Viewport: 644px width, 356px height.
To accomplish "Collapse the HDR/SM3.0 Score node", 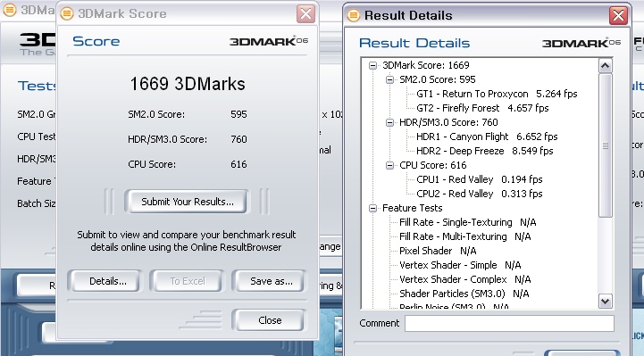I will [389, 122].
